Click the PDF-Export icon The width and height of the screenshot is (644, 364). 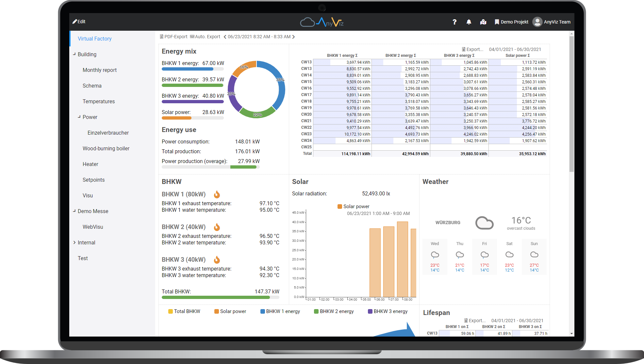pyautogui.click(x=161, y=37)
